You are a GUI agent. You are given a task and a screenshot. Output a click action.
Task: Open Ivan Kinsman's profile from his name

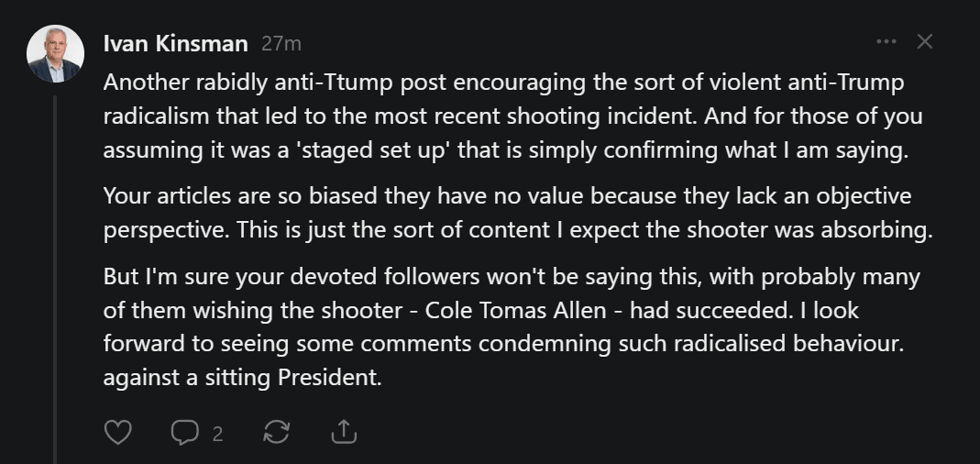[176, 44]
